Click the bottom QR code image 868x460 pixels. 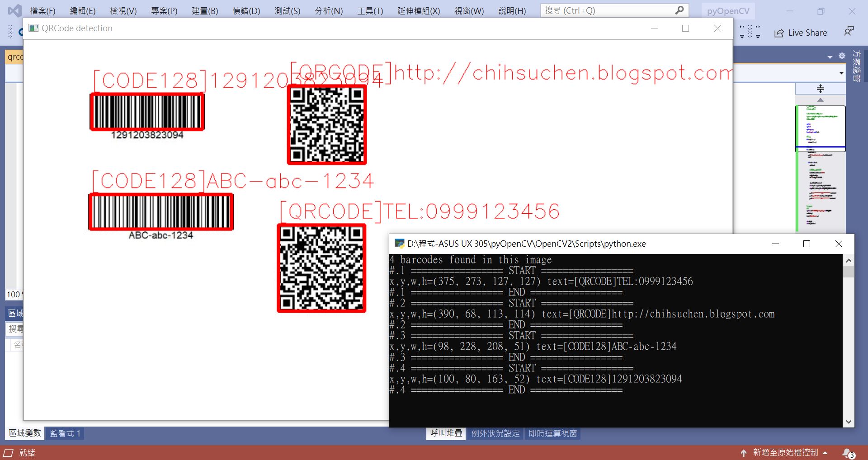point(321,268)
